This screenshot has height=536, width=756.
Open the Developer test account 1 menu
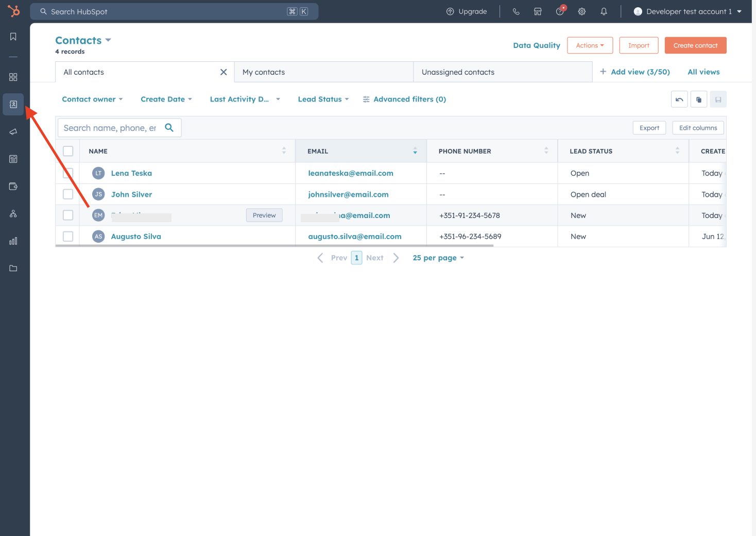[688, 11]
